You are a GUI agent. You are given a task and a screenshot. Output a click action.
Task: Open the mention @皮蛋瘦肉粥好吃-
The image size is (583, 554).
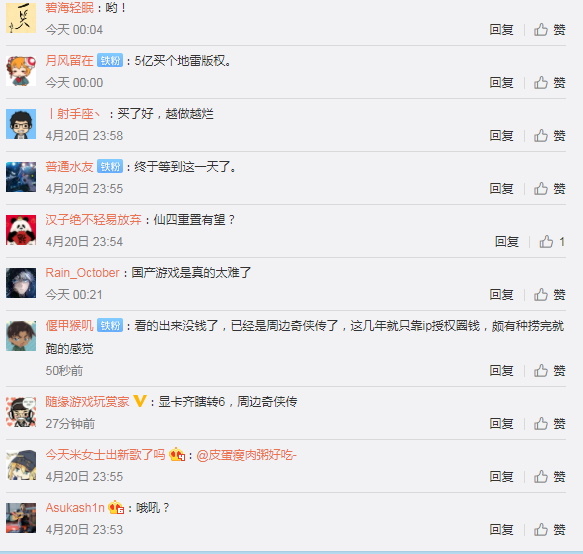click(246, 454)
